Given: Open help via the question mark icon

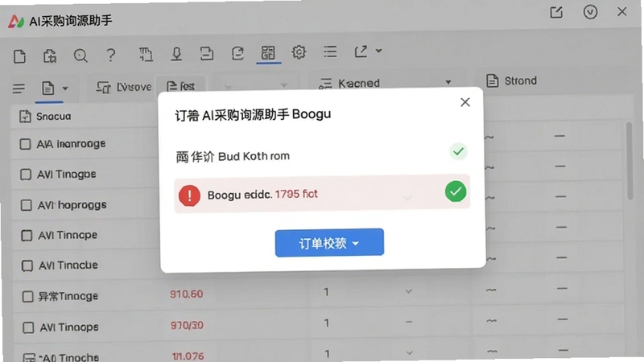Looking at the screenshot, I should coord(111,55).
